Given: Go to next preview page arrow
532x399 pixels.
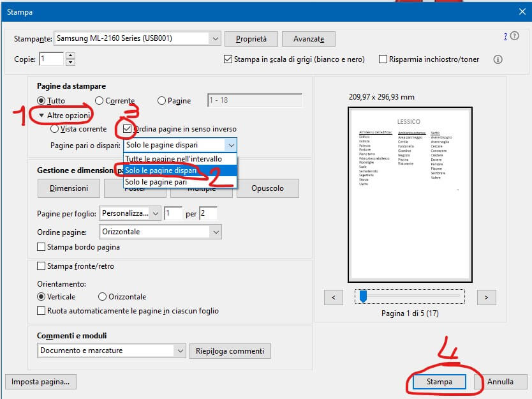Looking at the screenshot, I should pyautogui.click(x=486, y=297).
